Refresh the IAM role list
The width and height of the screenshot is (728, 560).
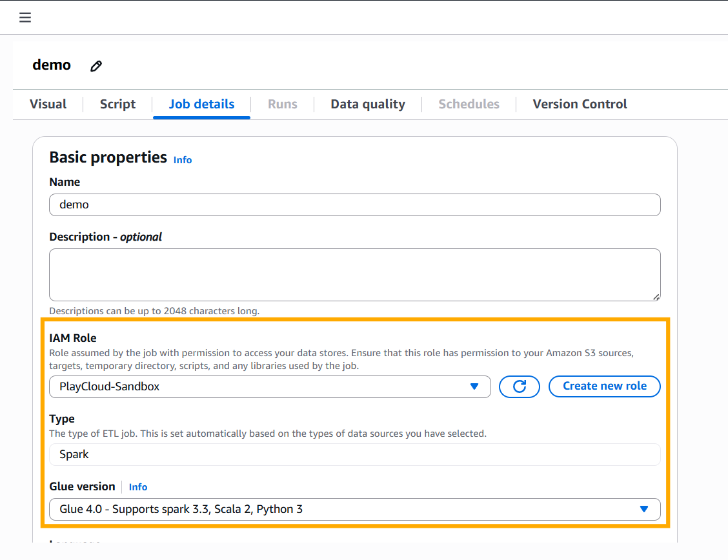[x=519, y=386]
